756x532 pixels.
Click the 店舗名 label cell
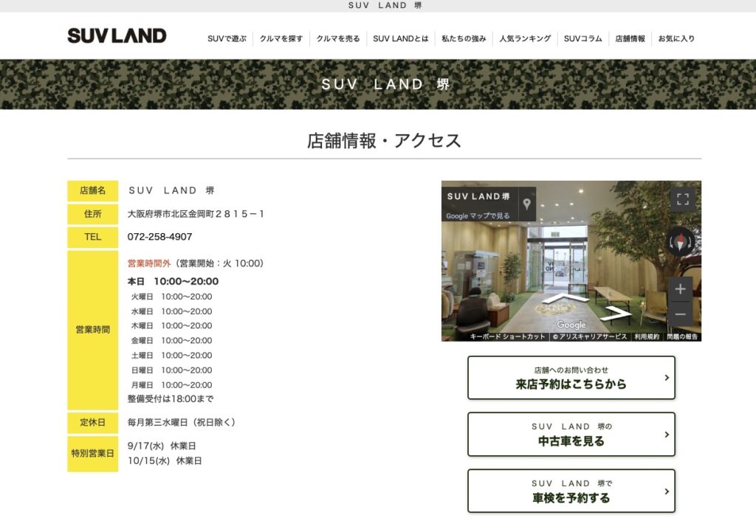[x=92, y=191]
